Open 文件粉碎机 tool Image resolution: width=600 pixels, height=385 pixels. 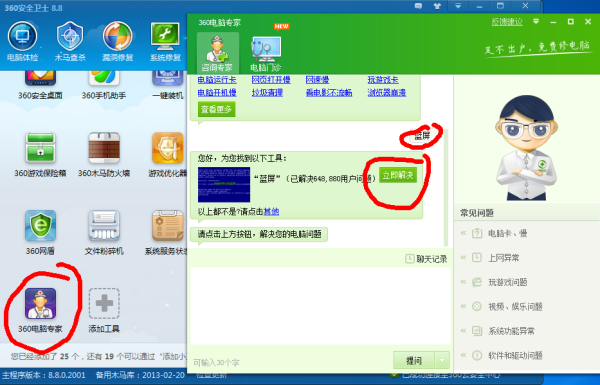point(104,233)
